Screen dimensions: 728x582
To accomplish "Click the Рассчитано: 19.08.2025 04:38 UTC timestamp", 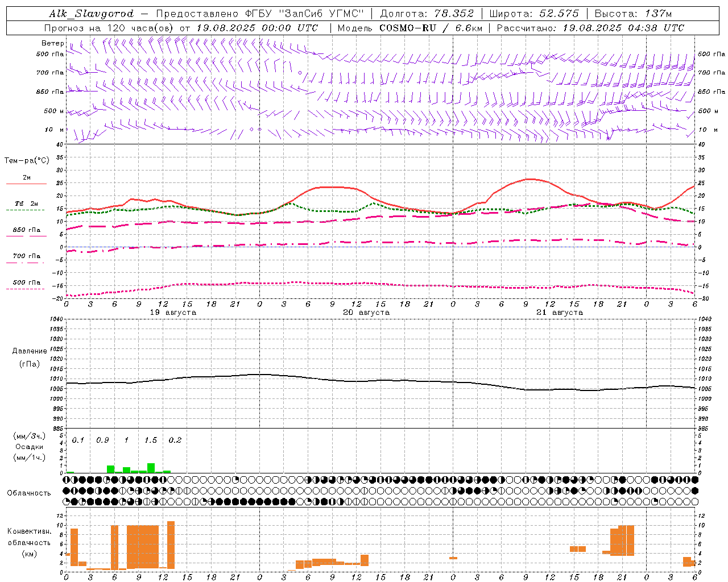I will click(x=590, y=28).
